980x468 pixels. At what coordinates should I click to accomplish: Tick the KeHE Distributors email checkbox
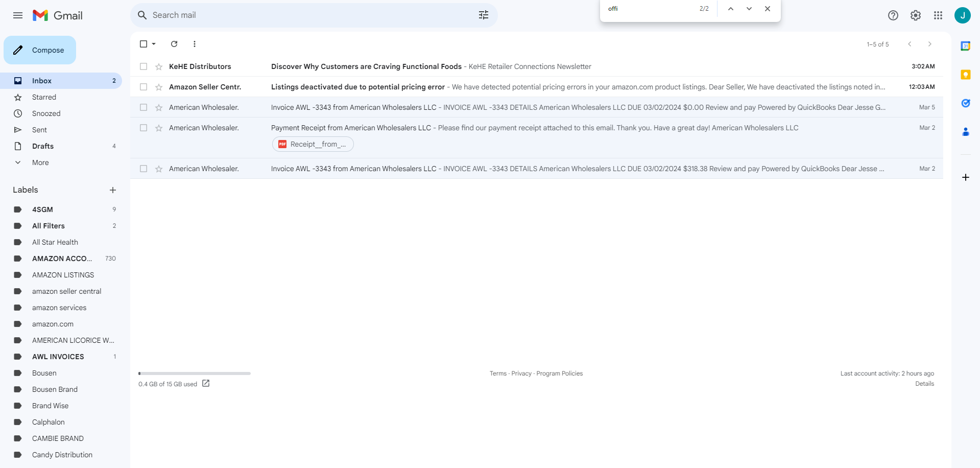coord(144,66)
